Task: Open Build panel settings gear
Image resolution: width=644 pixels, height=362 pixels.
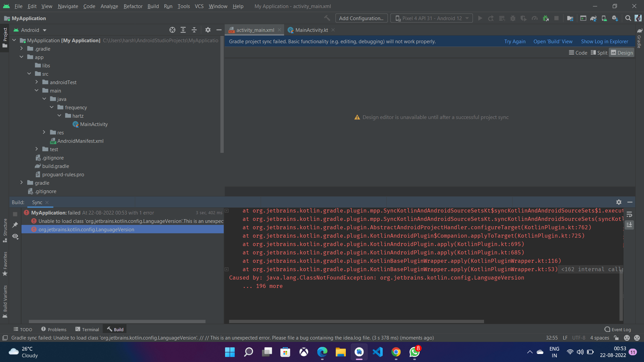Action: tap(619, 202)
